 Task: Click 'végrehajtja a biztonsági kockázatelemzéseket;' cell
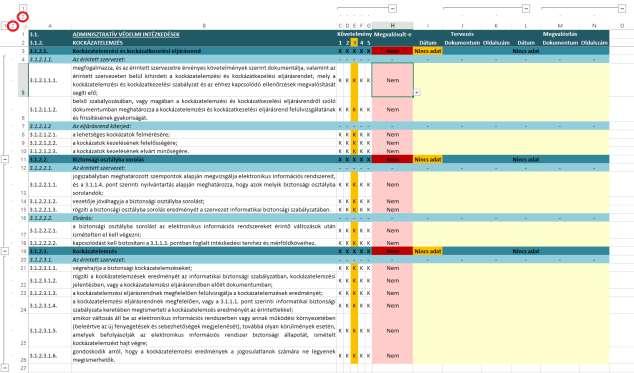204,268
